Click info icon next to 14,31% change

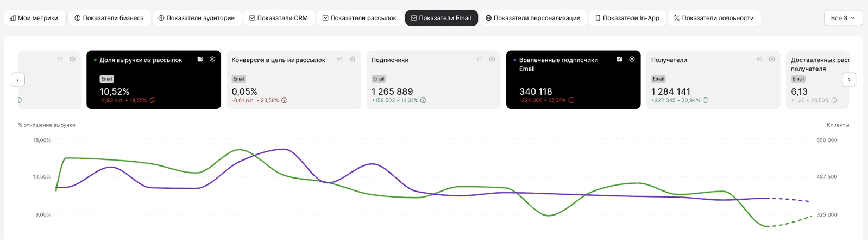tap(423, 100)
